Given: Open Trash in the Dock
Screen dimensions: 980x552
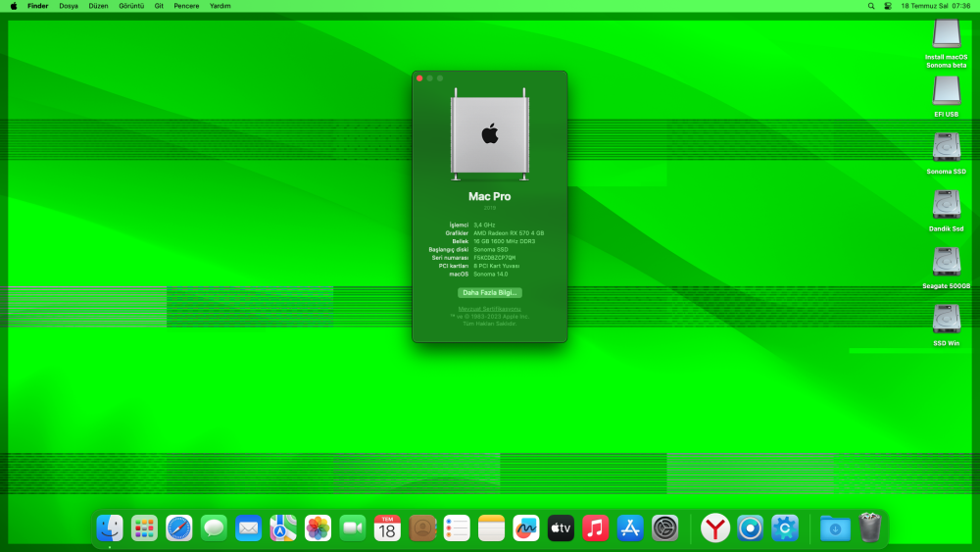Looking at the screenshot, I should [869, 527].
